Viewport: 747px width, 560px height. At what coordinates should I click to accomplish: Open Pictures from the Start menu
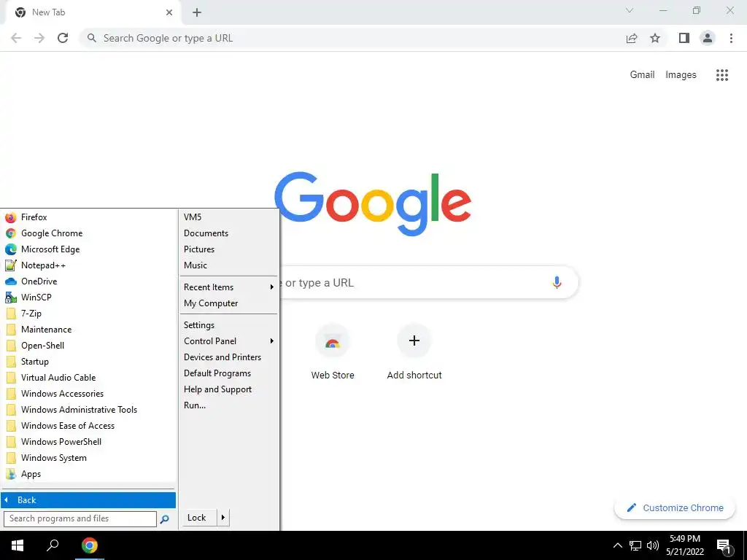[x=228, y=249]
